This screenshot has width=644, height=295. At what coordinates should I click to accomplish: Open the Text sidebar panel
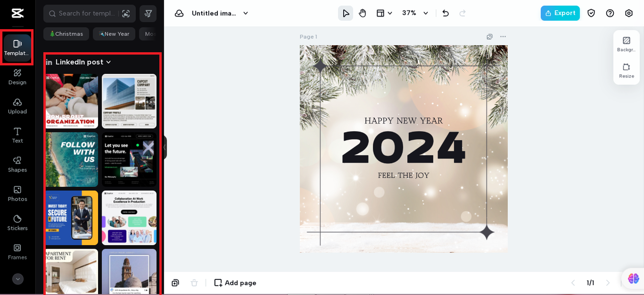point(17,135)
